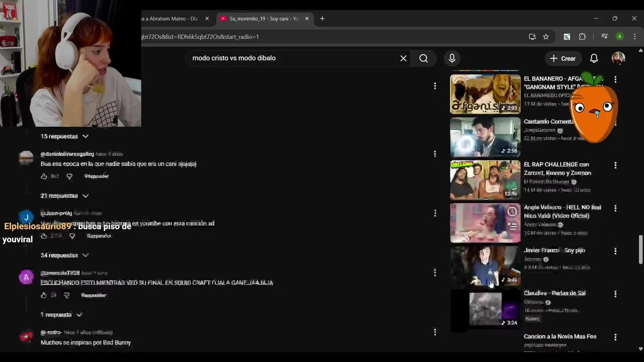Start voice search with microphone icon
Screen dimensions: 644x362
click(452, 58)
